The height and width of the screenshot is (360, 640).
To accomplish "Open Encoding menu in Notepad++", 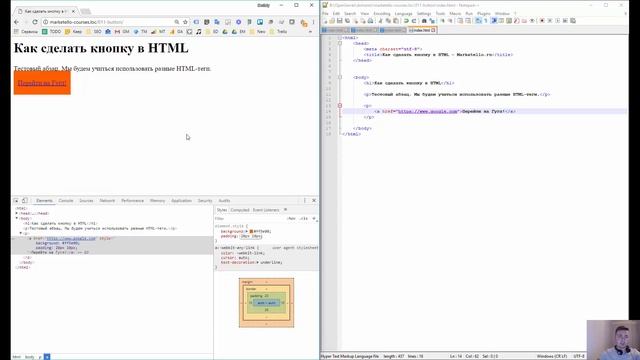I will click(382, 13).
